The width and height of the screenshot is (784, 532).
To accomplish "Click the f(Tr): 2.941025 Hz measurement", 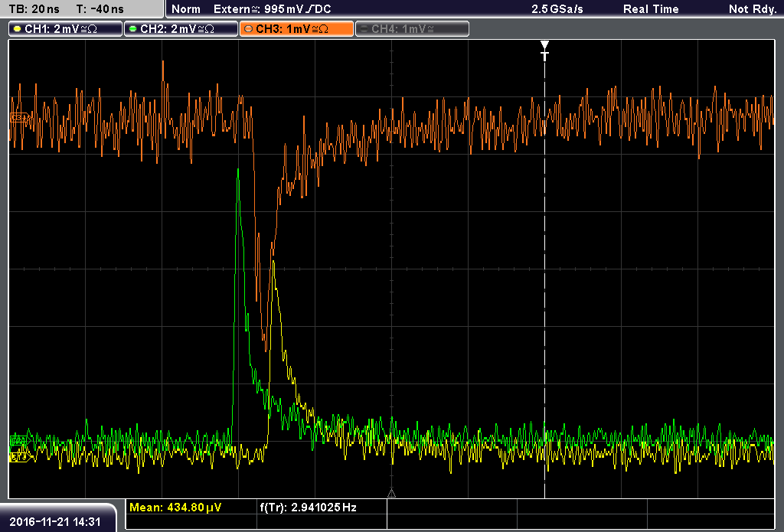I will tap(308, 508).
